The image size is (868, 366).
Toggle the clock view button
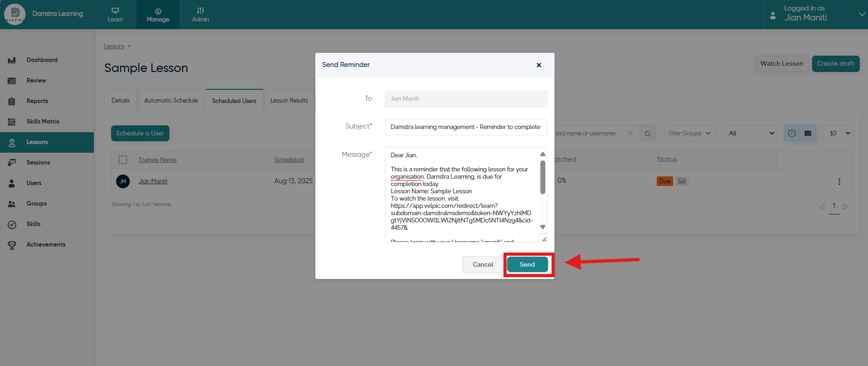tap(792, 134)
